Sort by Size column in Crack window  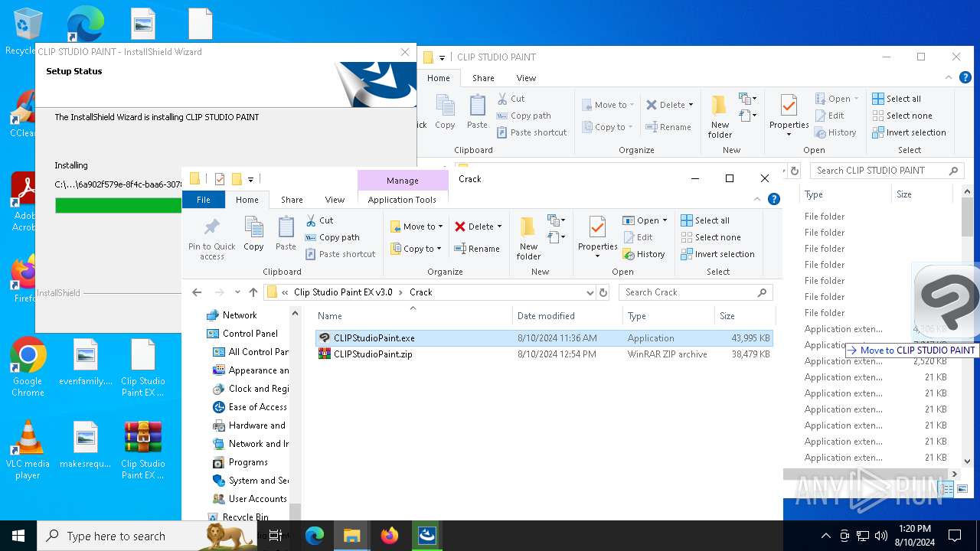[744, 316]
